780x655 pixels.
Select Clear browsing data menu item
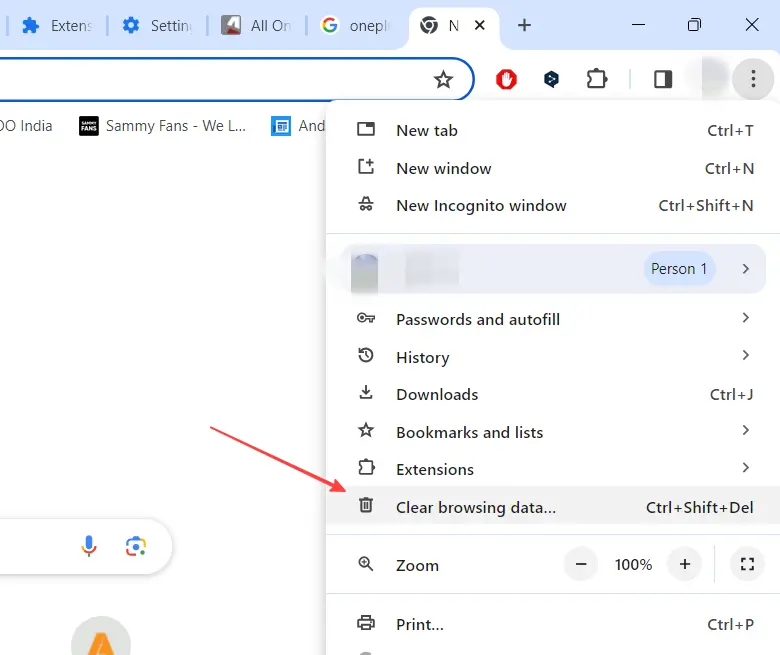(475, 507)
